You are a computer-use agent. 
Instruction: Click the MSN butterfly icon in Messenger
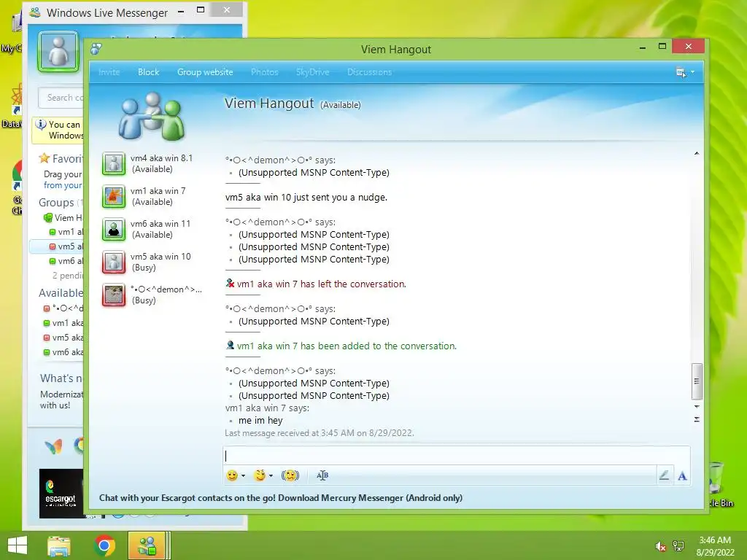click(x=53, y=446)
